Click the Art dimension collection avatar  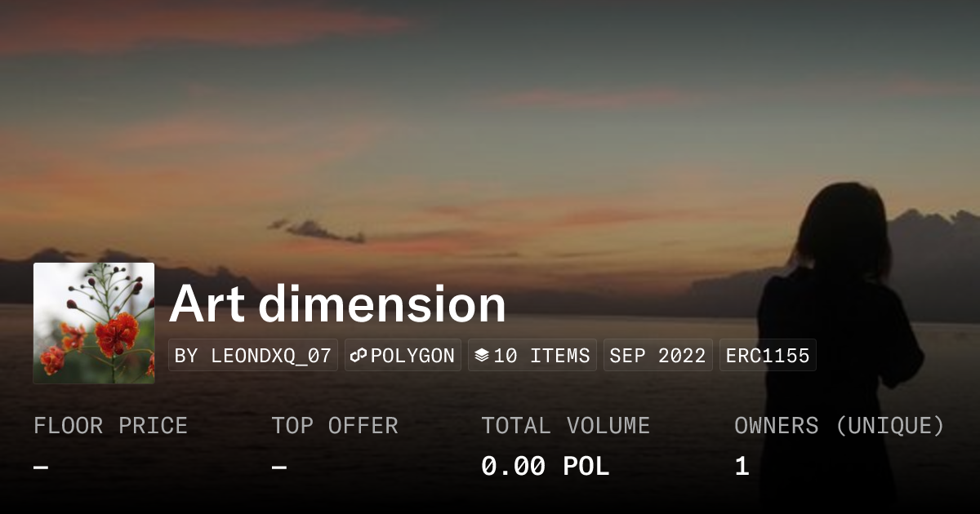click(x=93, y=322)
